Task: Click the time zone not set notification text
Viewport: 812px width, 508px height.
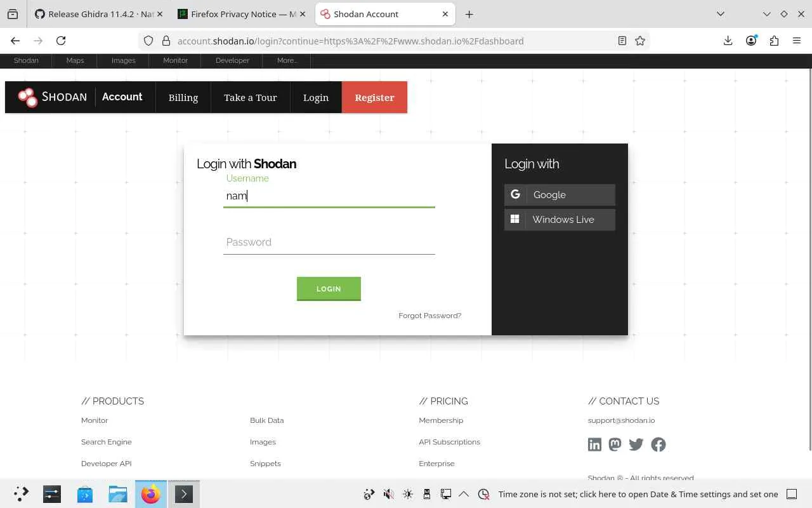Action: pyautogui.click(x=638, y=494)
